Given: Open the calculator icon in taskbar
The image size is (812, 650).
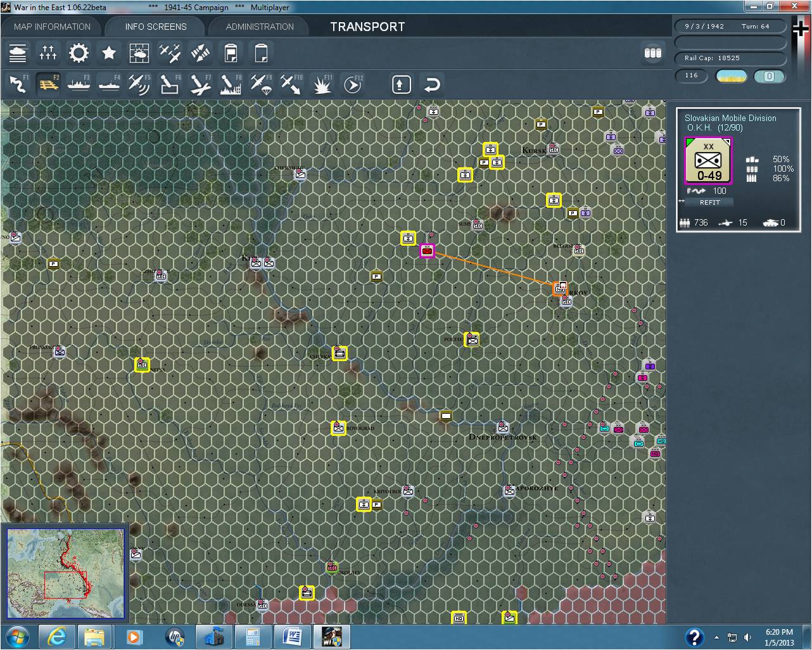Looking at the screenshot, I should [x=253, y=637].
